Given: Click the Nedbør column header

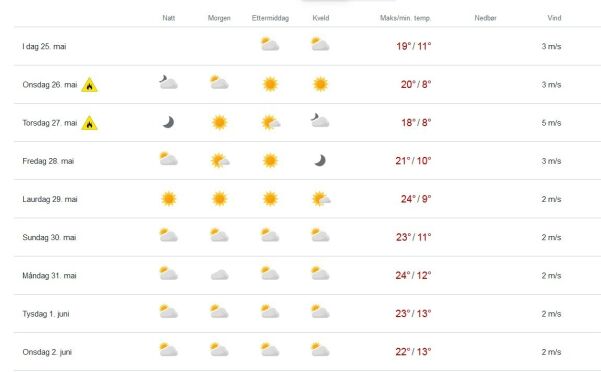Looking at the screenshot, I should pyautogui.click(x=485, y=18).
